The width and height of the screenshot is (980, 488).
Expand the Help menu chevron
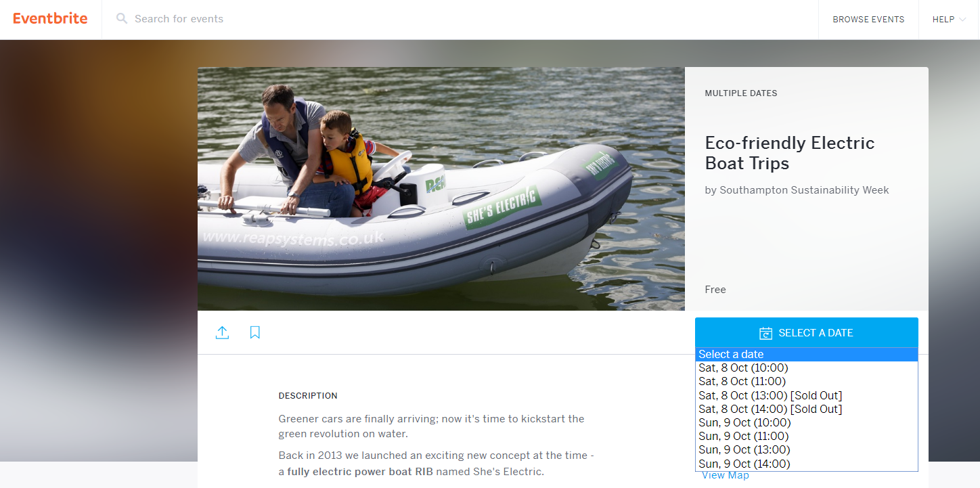point(962,20)
